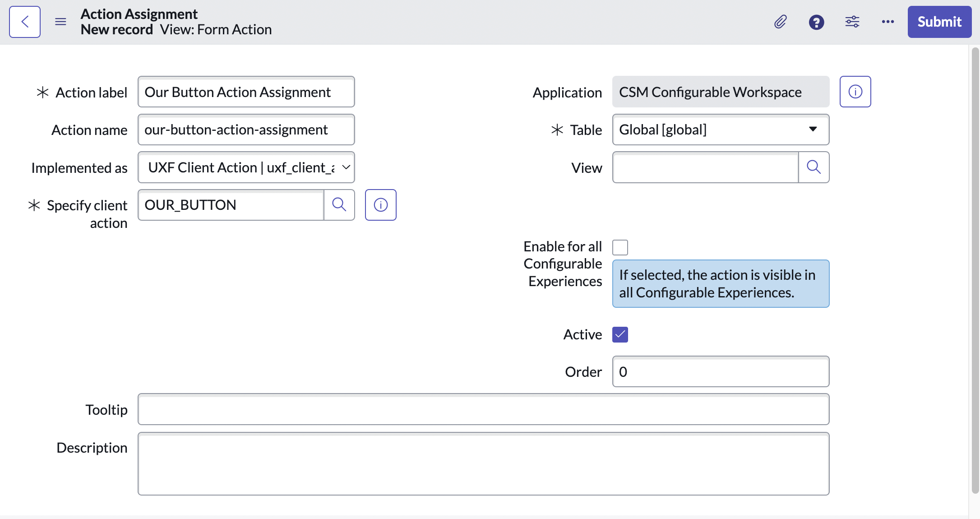Screen dimensions: 980x519
Task: Click the back arrow button
Action: [25, 22]
